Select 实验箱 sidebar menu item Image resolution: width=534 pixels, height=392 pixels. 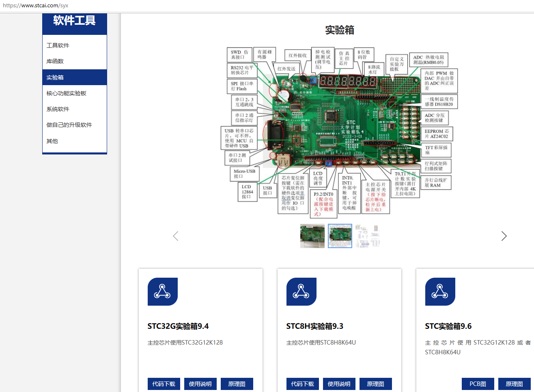(x=75, y=77)
